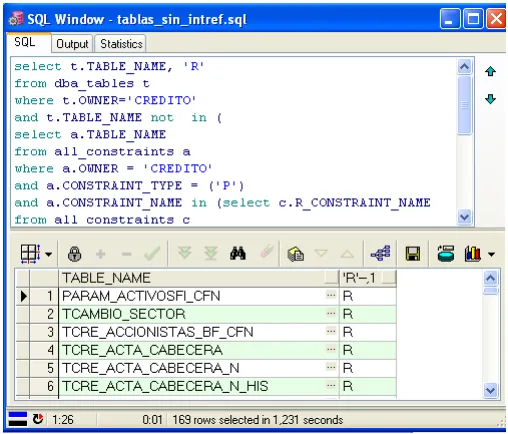Click the eraser clear-record icon

tap(266, 252)
